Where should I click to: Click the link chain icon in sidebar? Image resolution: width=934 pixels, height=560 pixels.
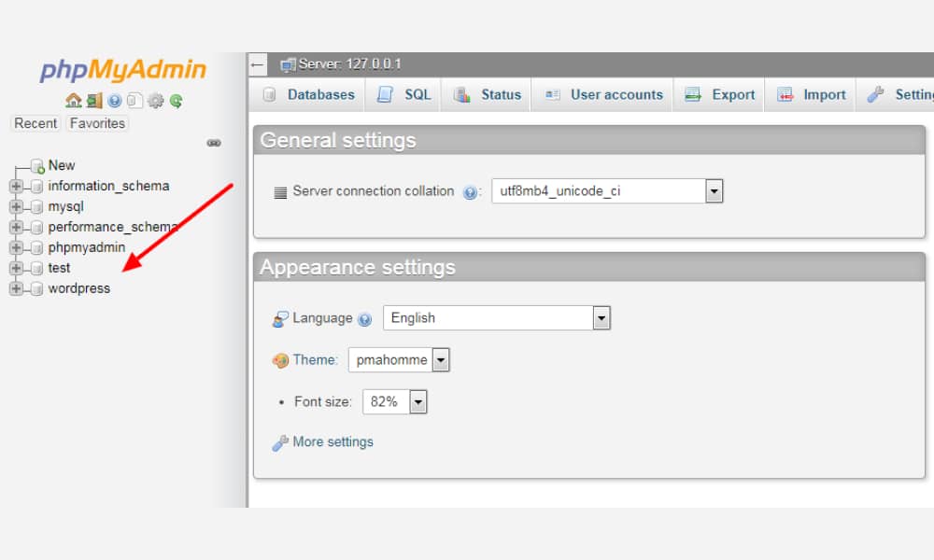[214, 143]
